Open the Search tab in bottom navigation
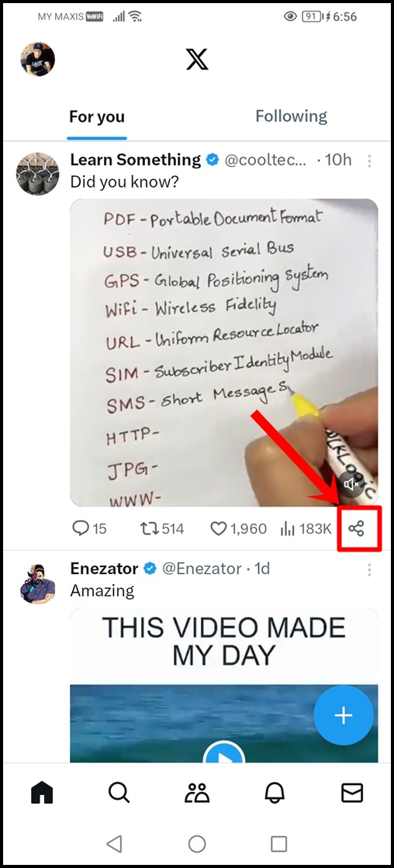Viewport: 394px width, 868px height. (119, 794)
